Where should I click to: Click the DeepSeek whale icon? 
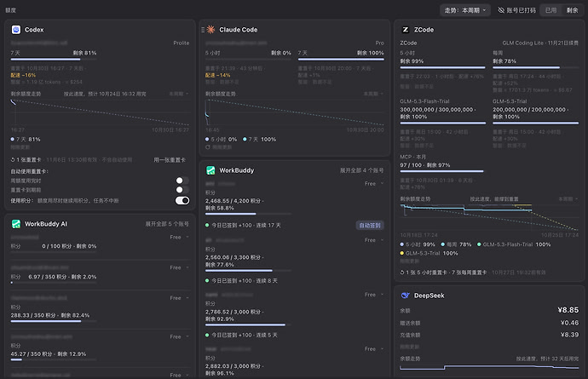coord(406,296)
